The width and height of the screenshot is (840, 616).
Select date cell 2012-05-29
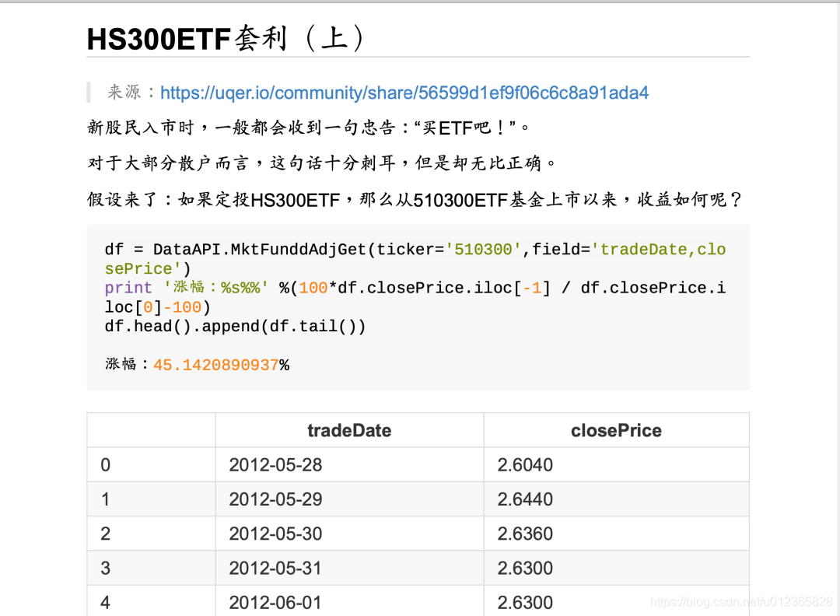[275, 499]
